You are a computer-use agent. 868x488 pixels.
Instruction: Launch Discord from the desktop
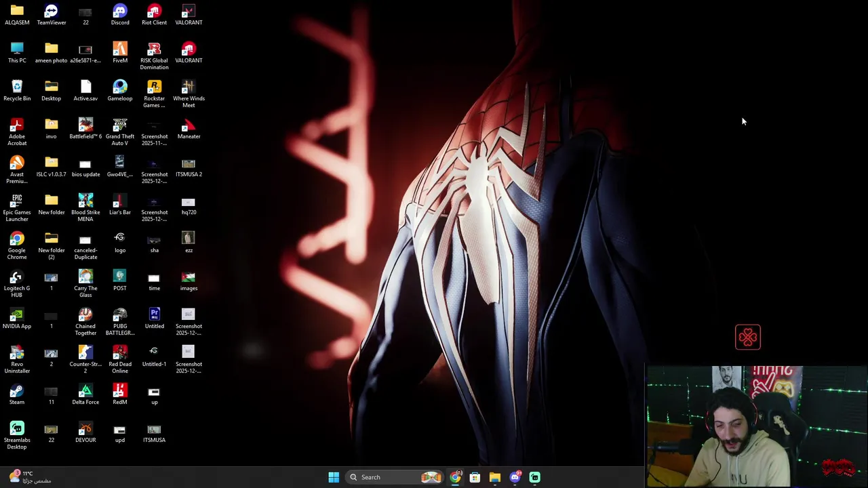pos(120,15)
